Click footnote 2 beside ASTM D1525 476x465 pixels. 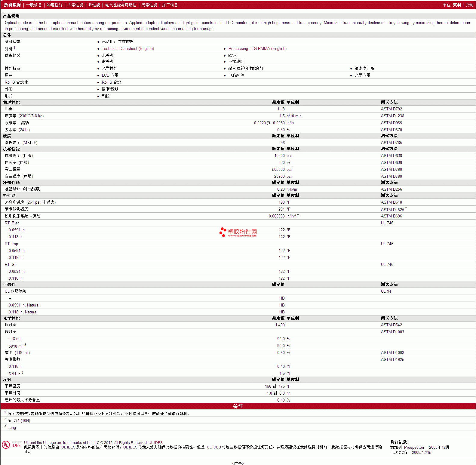[x=406, y=208]
